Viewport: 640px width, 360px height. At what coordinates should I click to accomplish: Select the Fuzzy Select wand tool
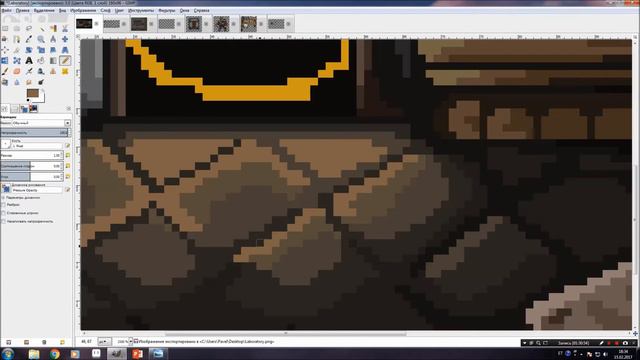click(41, 29)
